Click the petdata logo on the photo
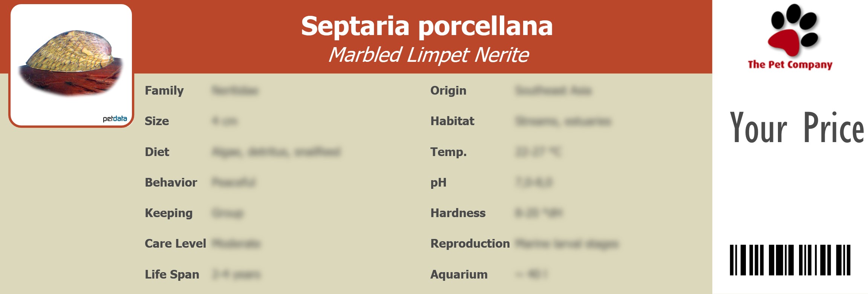Viewport: 868px width, 294px height. (x=115, y=119)
